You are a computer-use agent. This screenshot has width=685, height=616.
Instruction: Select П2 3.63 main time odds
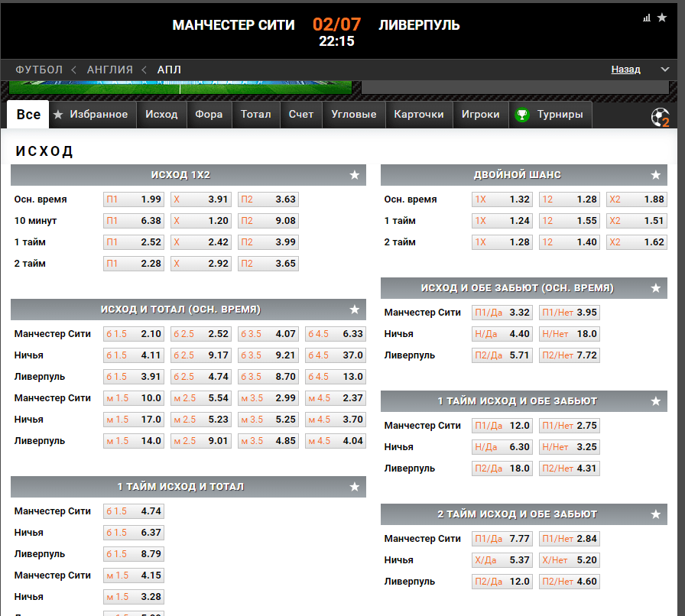[x=268, y=199]
